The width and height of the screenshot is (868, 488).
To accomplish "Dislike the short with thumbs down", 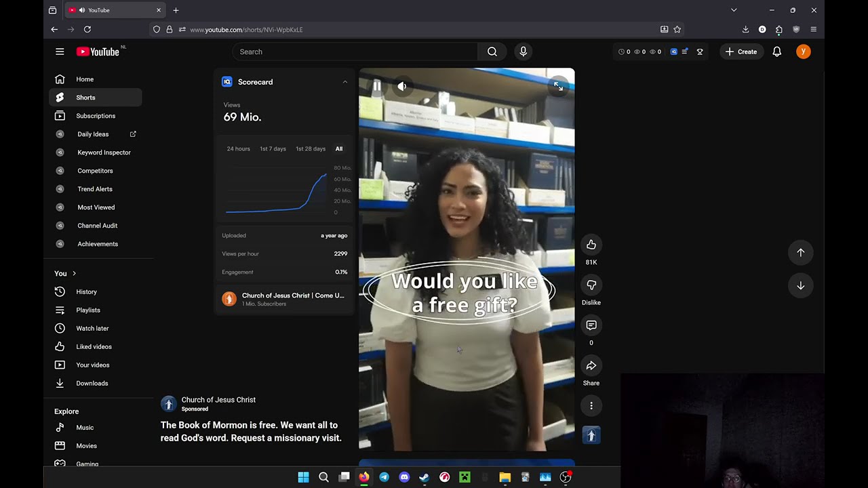I will pos(591,285).
